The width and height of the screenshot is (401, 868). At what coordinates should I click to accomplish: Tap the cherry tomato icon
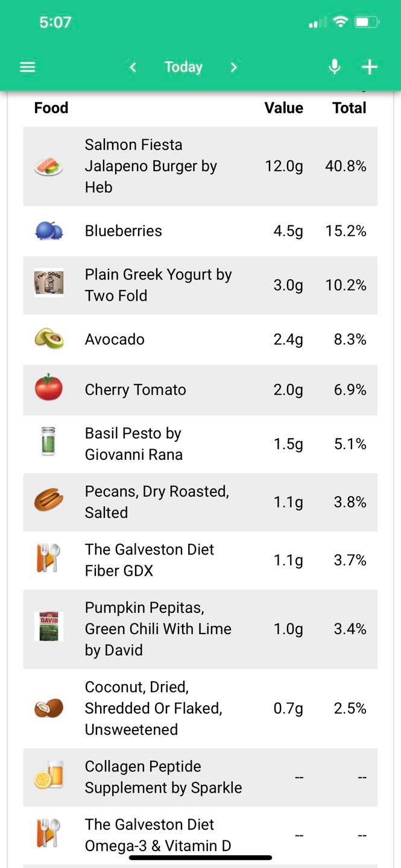coord(48,389)
